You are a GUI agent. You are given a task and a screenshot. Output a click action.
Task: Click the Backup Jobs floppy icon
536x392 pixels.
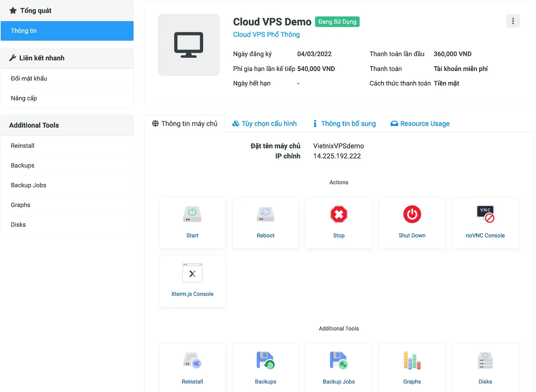(x=339, y=361)
